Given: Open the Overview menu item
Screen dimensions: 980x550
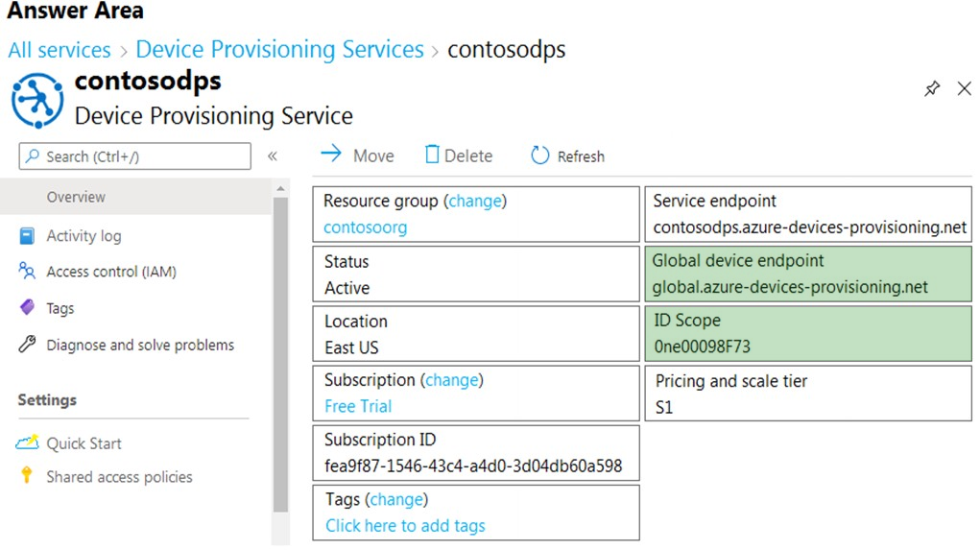Looking at the screenshot, I should tap(136, 197).
